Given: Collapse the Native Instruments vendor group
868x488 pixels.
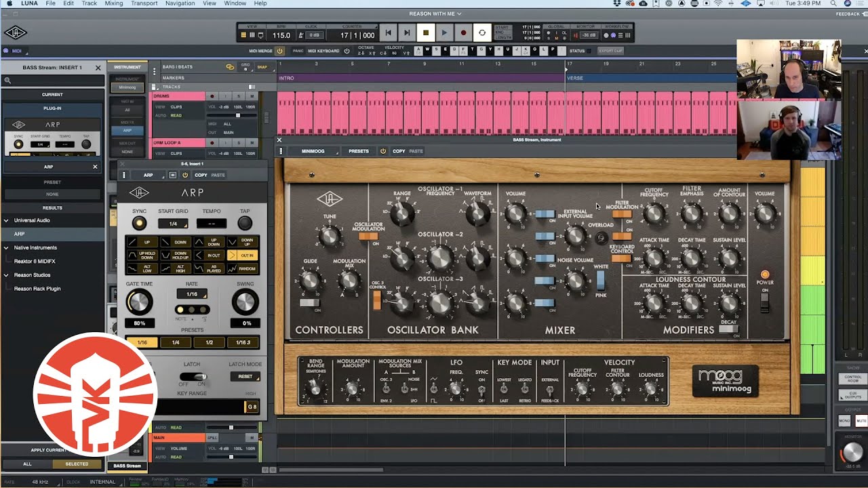Looking at the screenshot, I should [x=7, y=247].
